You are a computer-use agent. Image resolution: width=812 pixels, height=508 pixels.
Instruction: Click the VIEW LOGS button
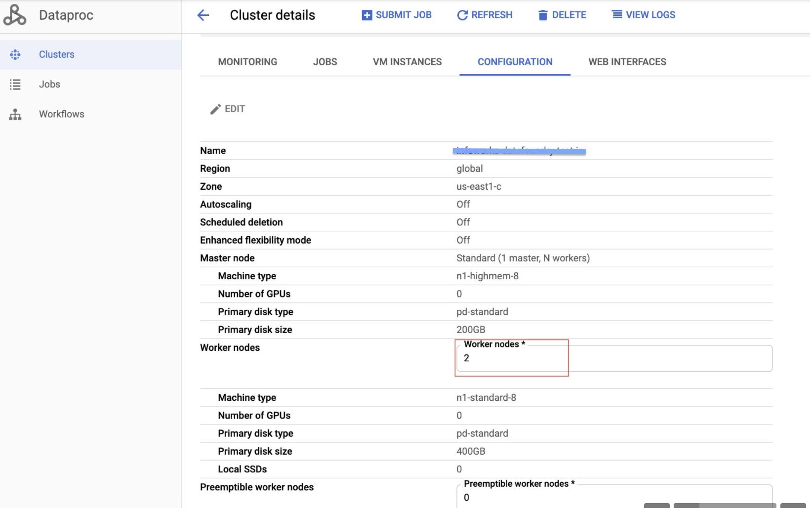click(x=644, y=15)
